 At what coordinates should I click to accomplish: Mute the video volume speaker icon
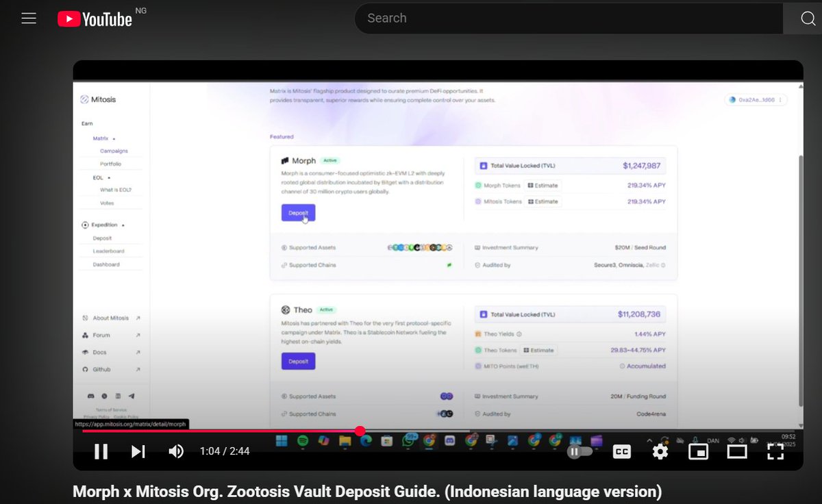tap(176, 451)
